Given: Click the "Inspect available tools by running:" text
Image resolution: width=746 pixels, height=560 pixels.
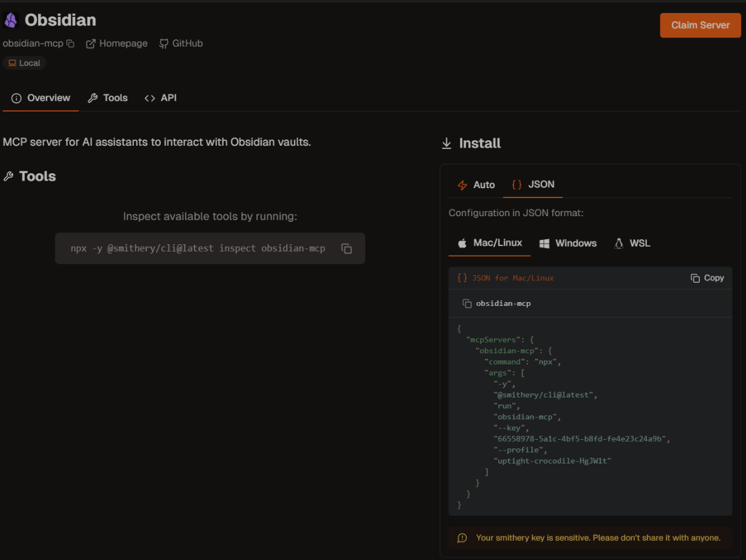Looking at the screenshot, I should 210,216.
